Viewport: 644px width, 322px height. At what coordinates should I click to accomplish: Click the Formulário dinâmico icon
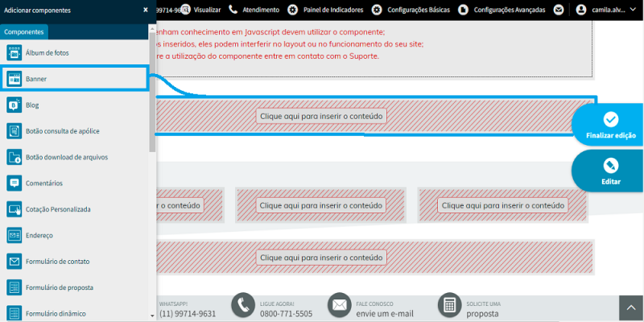click(x=14, y=313)
